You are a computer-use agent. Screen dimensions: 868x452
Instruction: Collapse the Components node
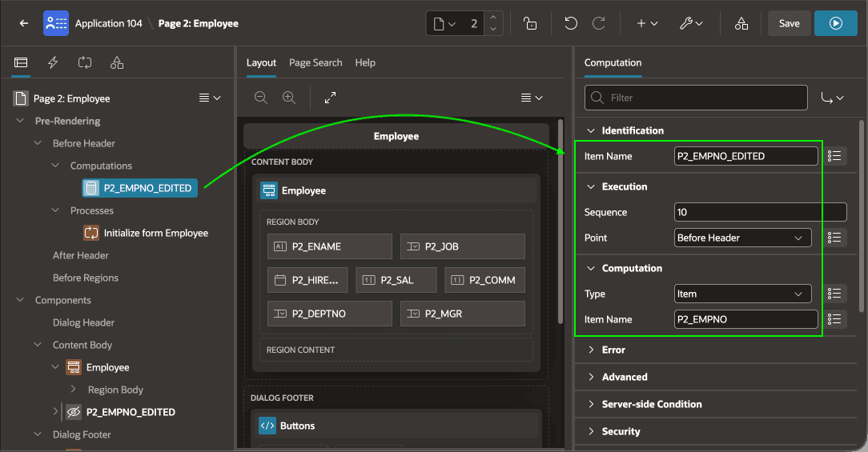(21, 300)
